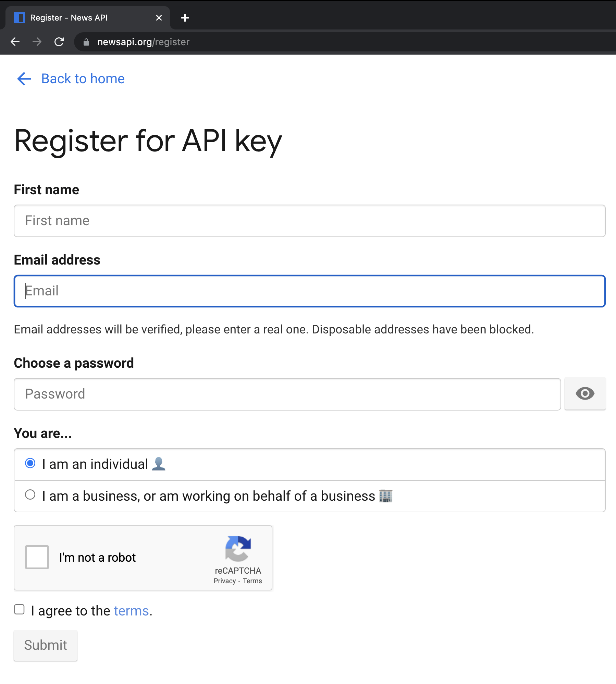Click the browser back arrow button
Viewport: 616px width, 684px height.
point(15,42)
